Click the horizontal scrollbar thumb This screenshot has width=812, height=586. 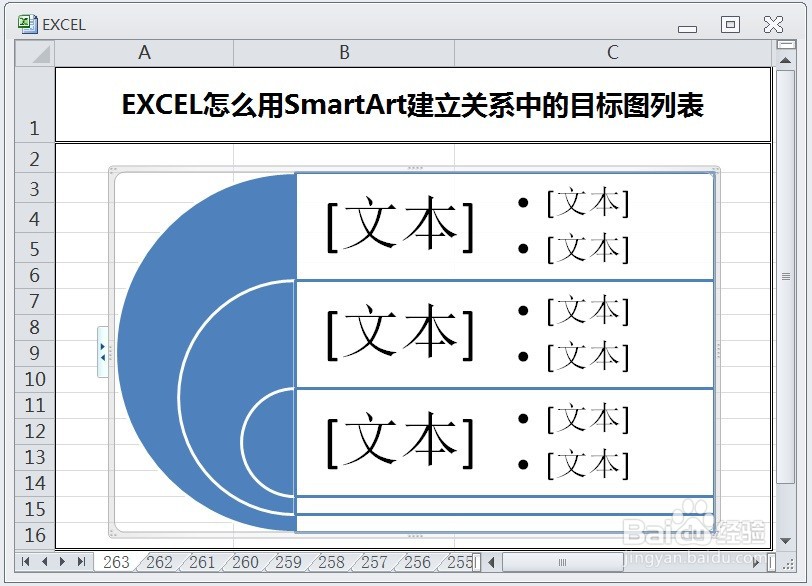pyautogui.click(x=562, y=562)
